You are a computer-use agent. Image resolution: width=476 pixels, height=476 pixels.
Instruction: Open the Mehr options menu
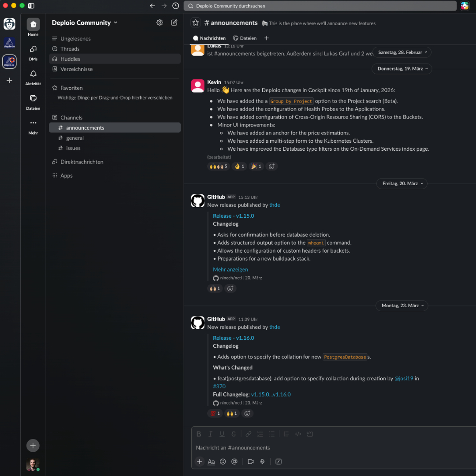(x=33, y=126)
